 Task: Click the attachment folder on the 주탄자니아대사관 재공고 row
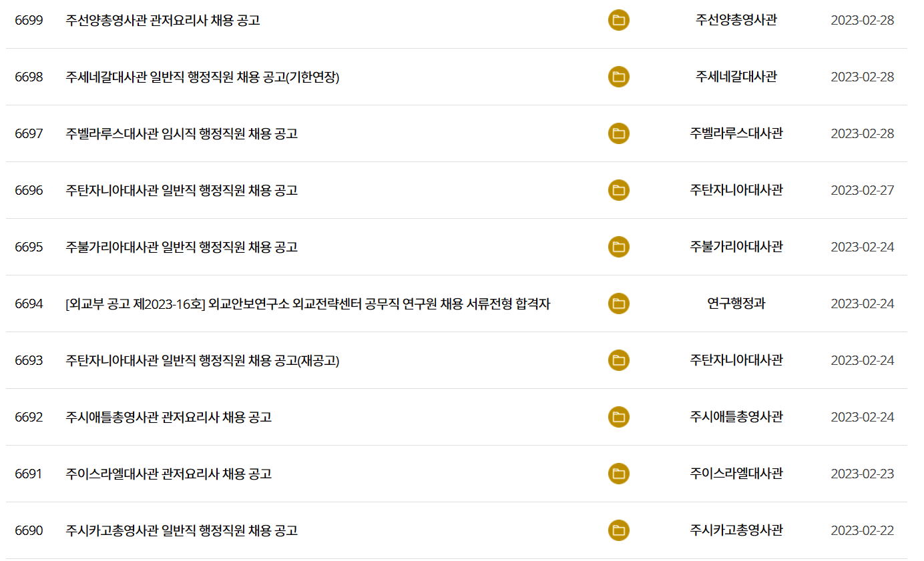(x=618, y=360)
